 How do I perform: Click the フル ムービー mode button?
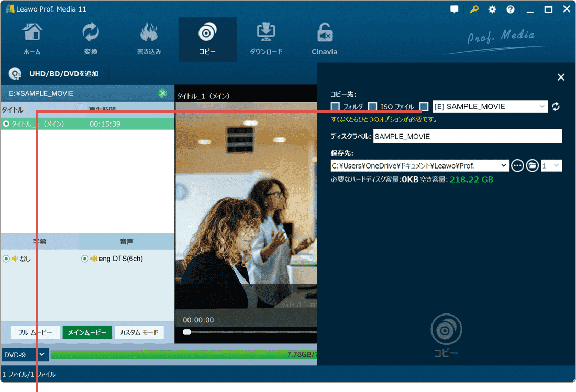(35, 333)
